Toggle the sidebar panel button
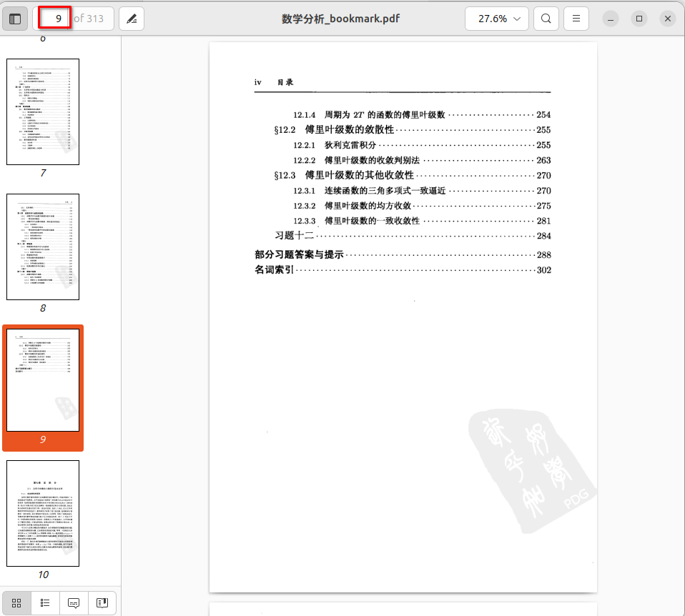Image resolution: width=685 pixels, height=616 pixels. (15, 19)
